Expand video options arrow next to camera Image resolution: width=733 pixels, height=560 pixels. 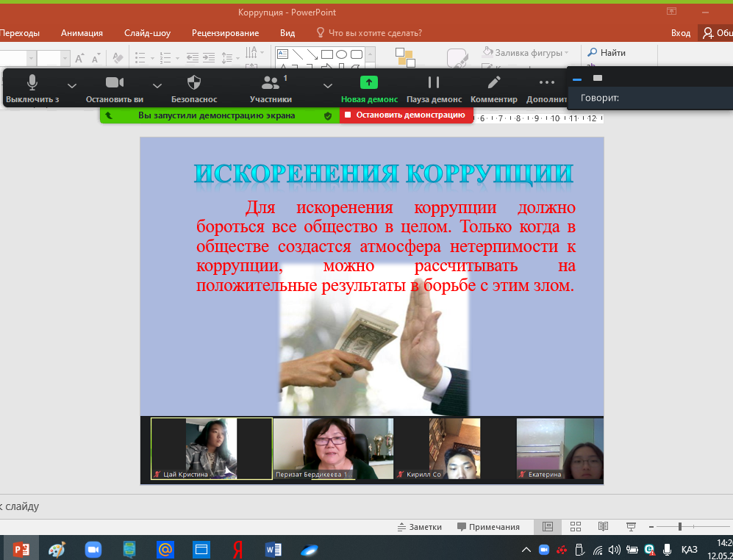coord(157,85)
